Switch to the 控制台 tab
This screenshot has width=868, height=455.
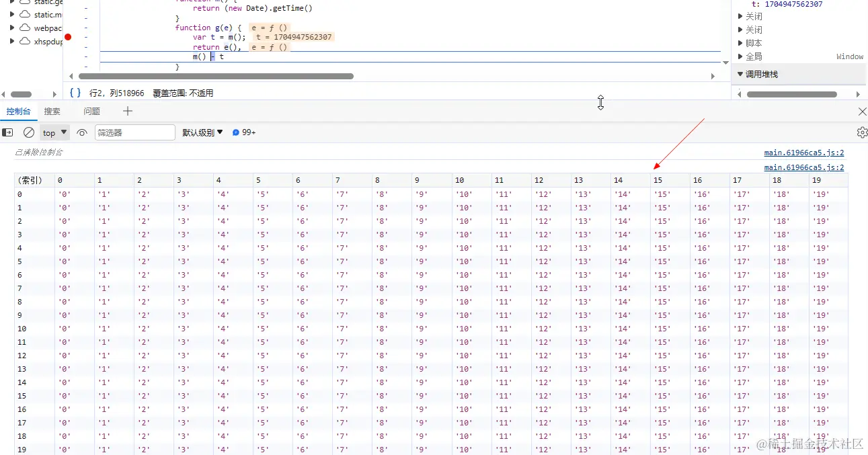(18, 111)
